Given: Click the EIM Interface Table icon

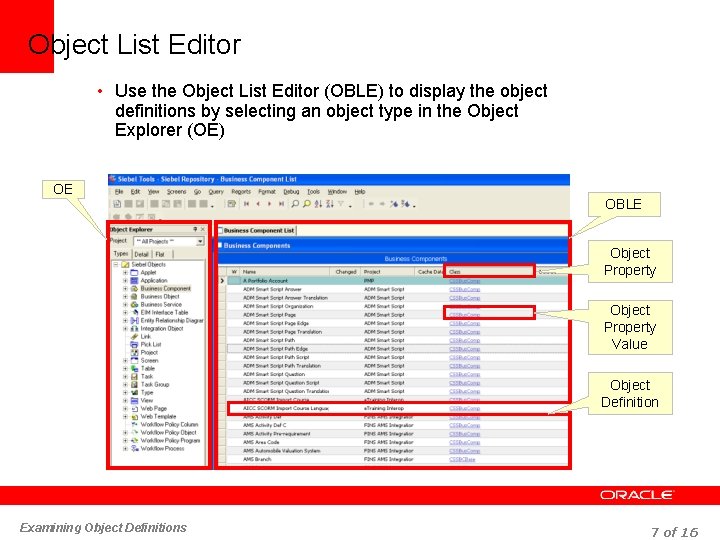Looking at the screenshot, I should (134, 312).
